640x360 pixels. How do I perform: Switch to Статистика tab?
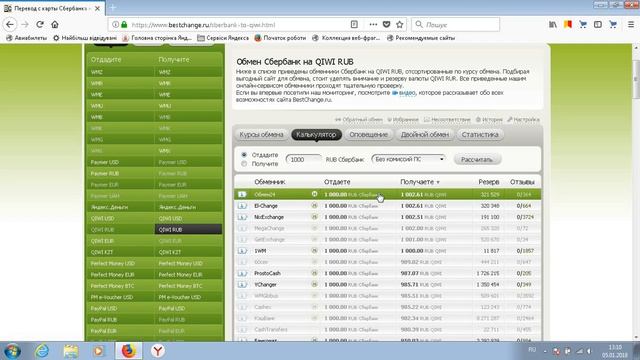point(480,134)
